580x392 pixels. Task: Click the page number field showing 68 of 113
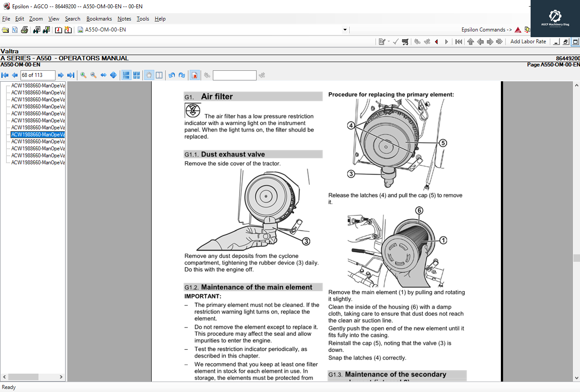tap(38, 75)
